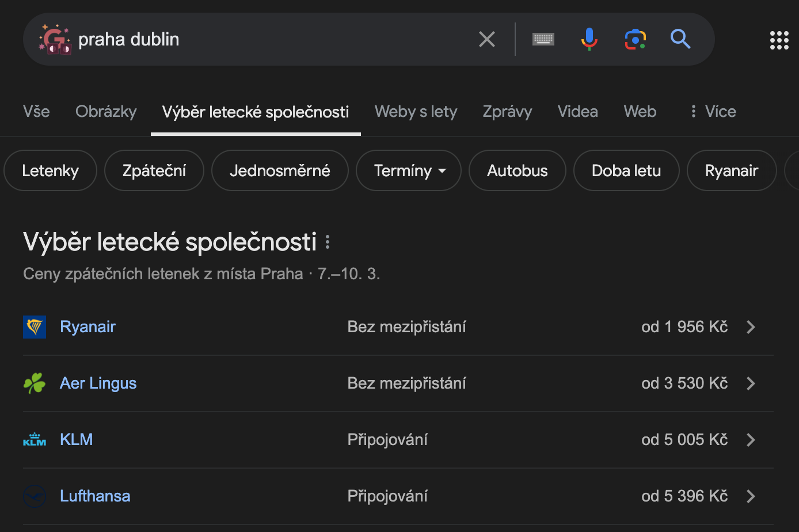Open the Více more-tabs menu
The height and width of the screenshot is (532, 799).
713,111
